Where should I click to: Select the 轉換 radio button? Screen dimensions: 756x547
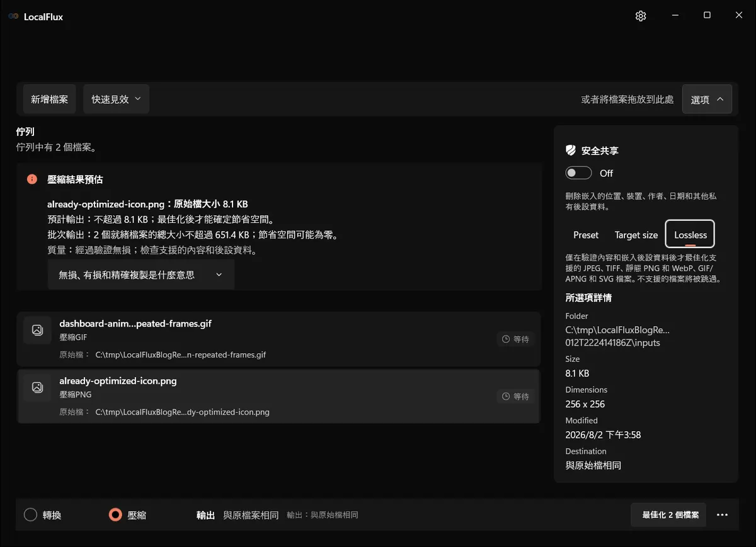click(30, 515)
